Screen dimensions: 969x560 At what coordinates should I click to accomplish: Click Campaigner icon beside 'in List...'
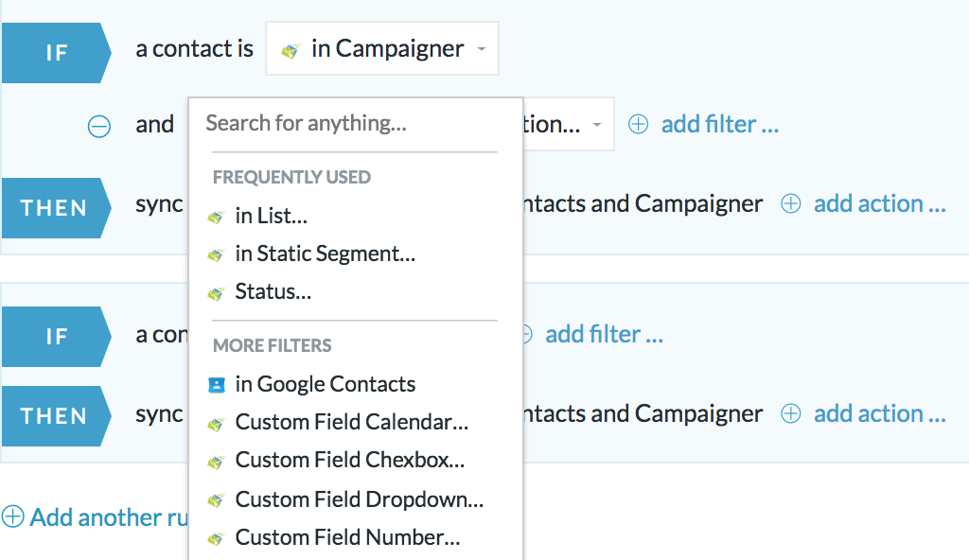tap(216, 218)
